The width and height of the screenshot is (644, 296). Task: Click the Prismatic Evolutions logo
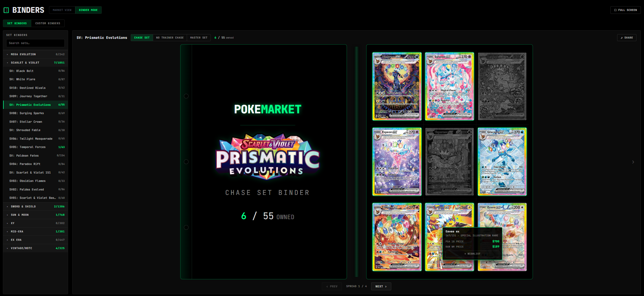268,156
